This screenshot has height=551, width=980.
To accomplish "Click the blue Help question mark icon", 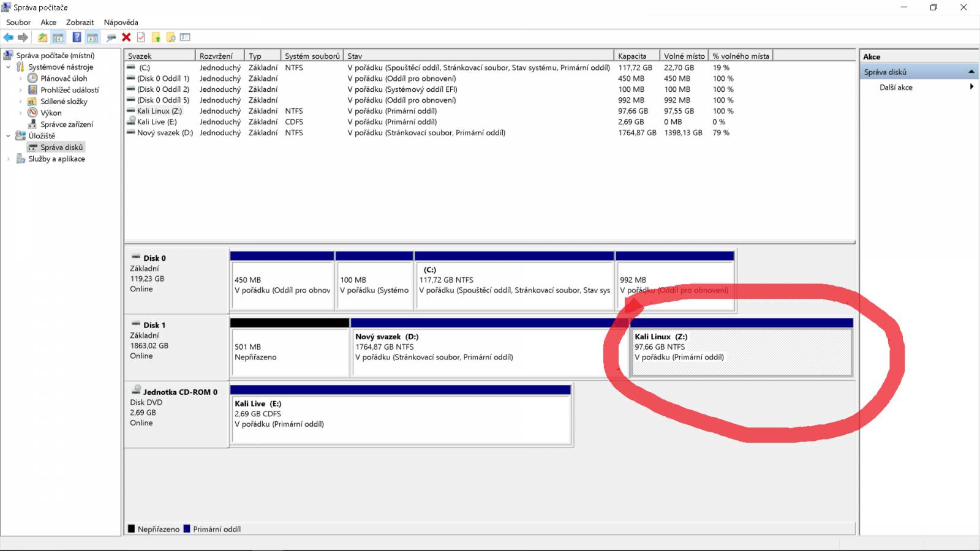I will click(77, 37).
